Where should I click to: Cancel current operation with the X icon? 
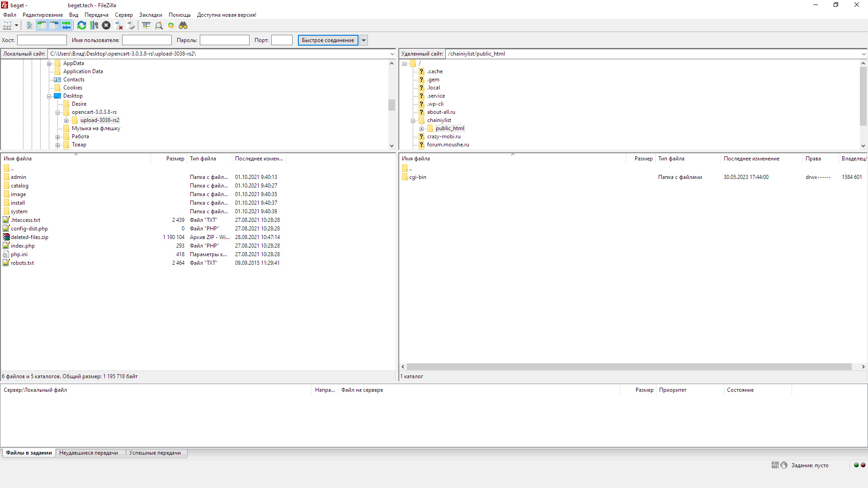(x=106, y=26)
